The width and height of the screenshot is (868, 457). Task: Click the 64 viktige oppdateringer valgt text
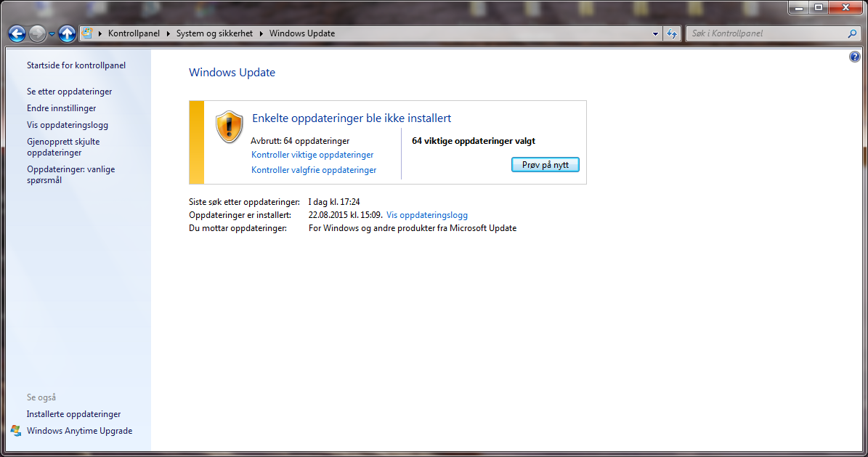pyautogui.click(x=474, y=141)
